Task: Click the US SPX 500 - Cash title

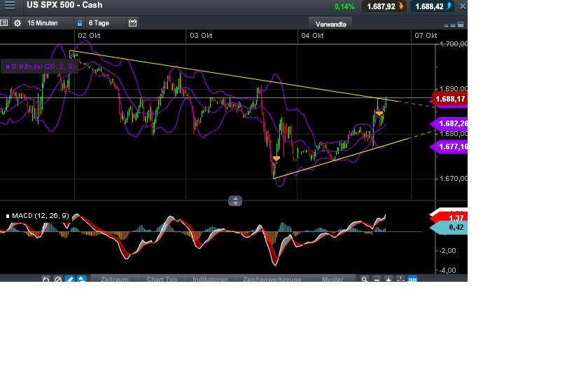Action: tap(64, 5)
